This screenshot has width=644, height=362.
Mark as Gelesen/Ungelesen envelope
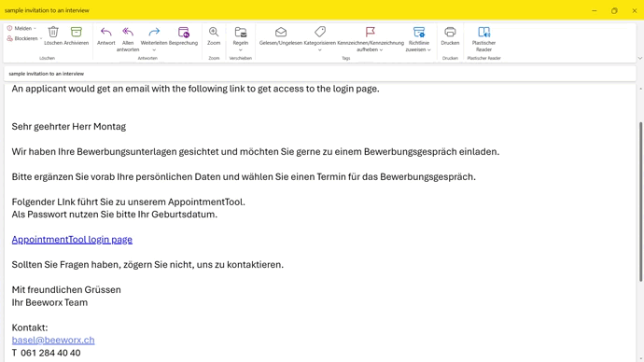pos(281,35)
